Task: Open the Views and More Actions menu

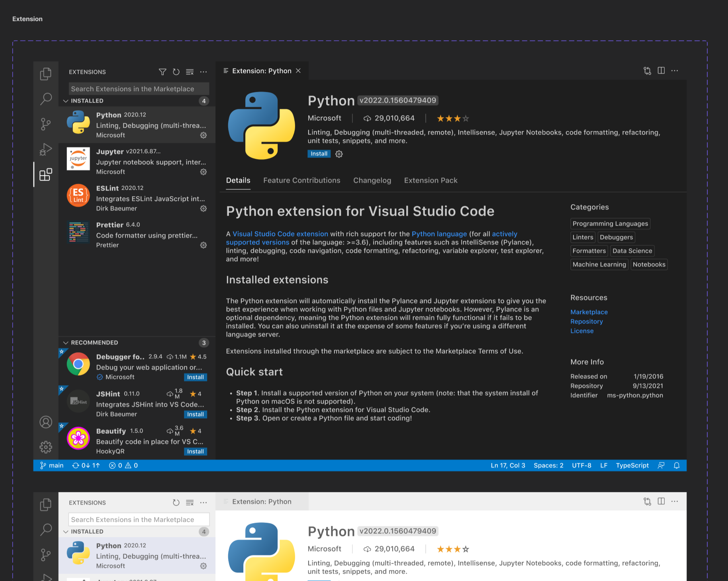Action: 204,72
